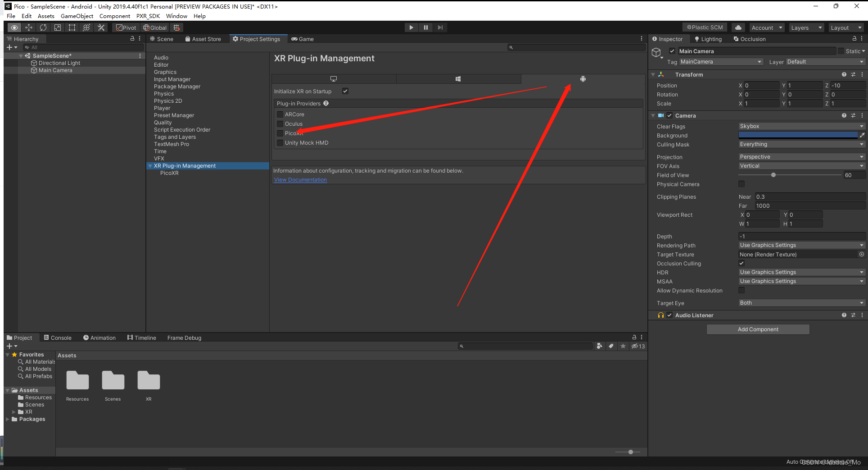Select standalone desktop platform tab

[334, 79]
